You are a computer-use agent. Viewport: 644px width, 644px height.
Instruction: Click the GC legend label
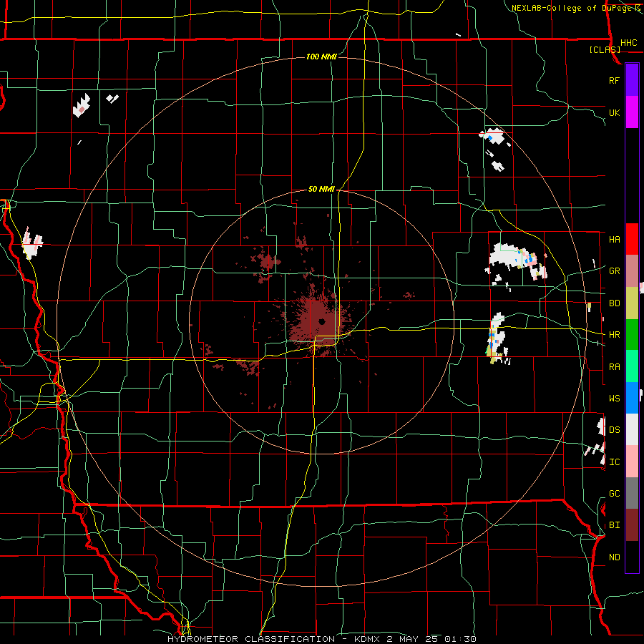(615, 494)
